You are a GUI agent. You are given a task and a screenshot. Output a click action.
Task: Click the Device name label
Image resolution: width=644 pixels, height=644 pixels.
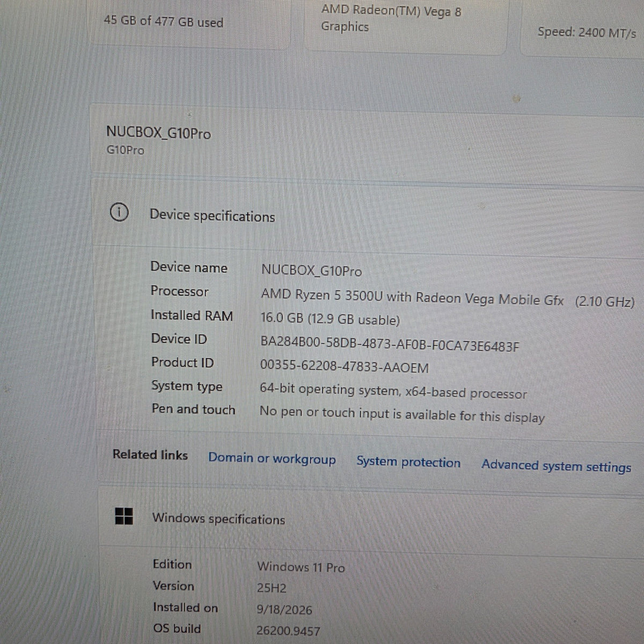(189, 267)
